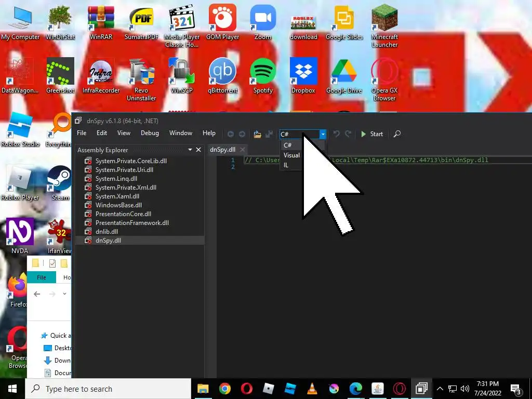The height and width of the screenshot is (399, 532).
Task: Click the taskbar search box
Action: pos(108,389)
